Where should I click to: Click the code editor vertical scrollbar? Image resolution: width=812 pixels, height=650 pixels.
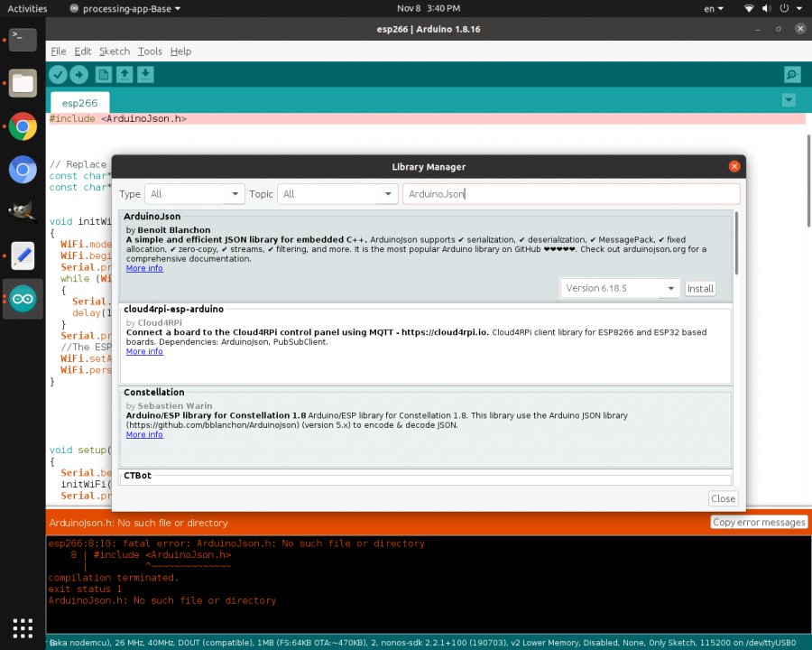pos(808,181)
